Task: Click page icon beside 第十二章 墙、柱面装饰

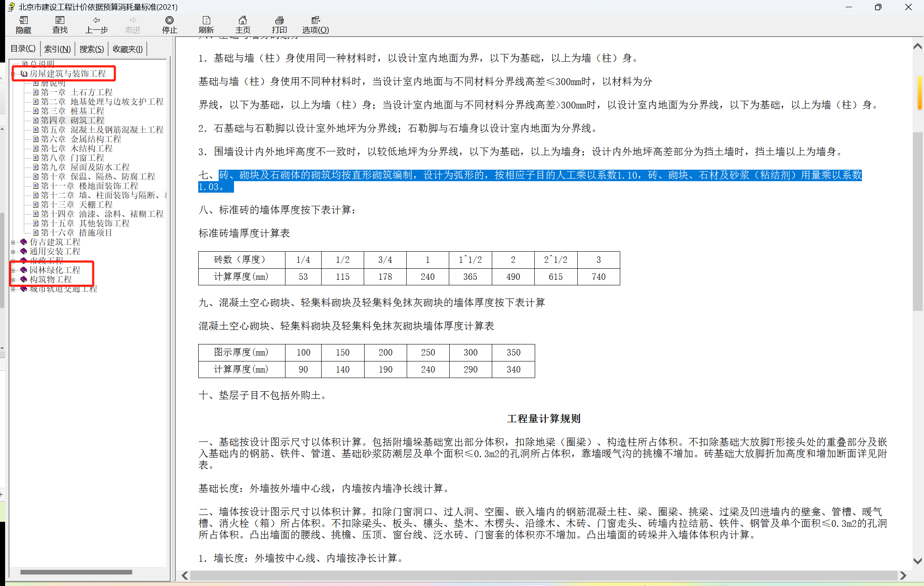Action: (36, 195)
